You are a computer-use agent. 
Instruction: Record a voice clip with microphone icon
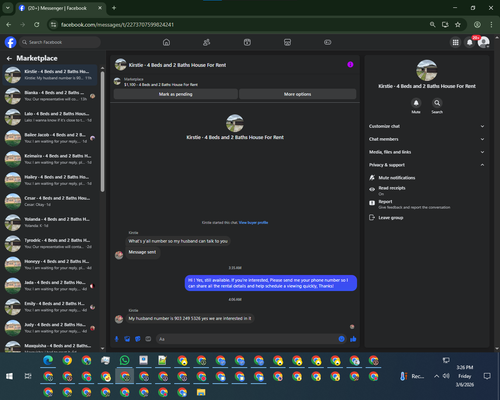point(117,339)
